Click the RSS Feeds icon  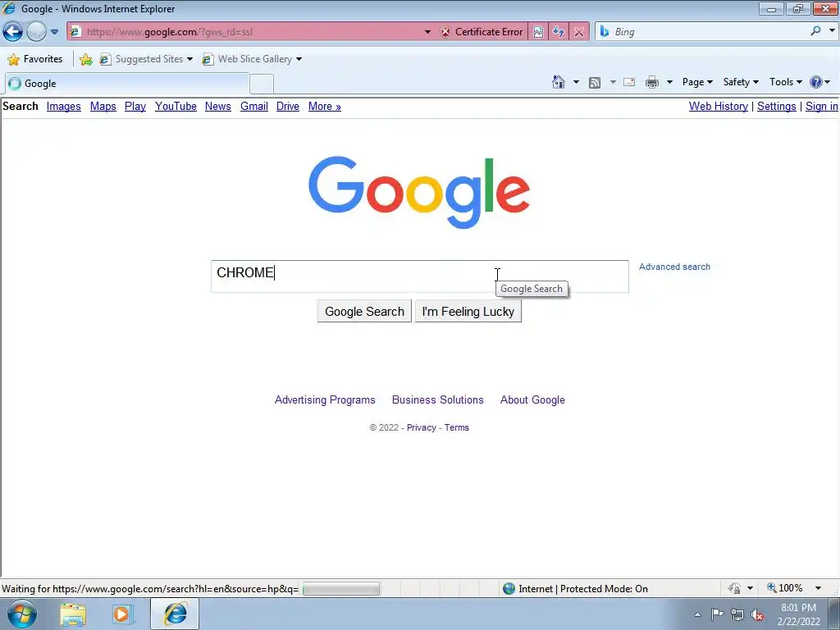(x=595, y=82)
